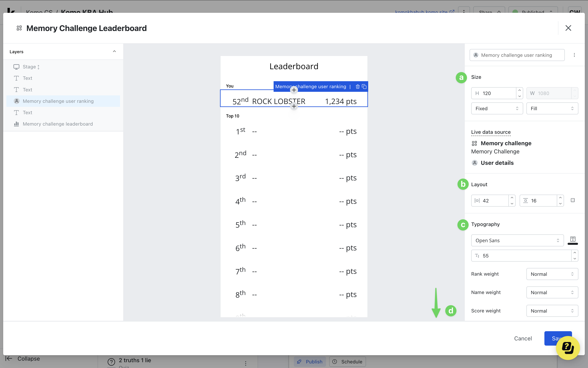This screenshot has height=368, width=588.
Task: Open text color picker beside font selector
Action: click(573, 240)
